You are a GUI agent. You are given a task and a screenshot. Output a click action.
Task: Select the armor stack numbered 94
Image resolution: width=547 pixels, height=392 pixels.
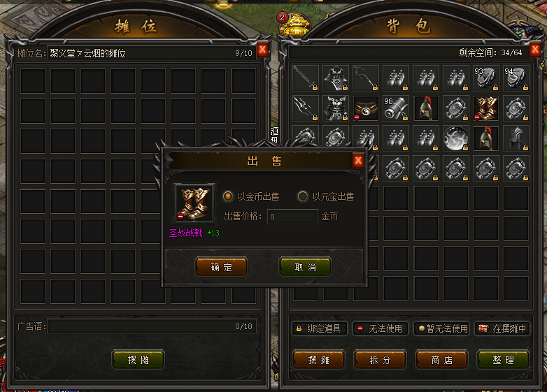tap(516, 78)
